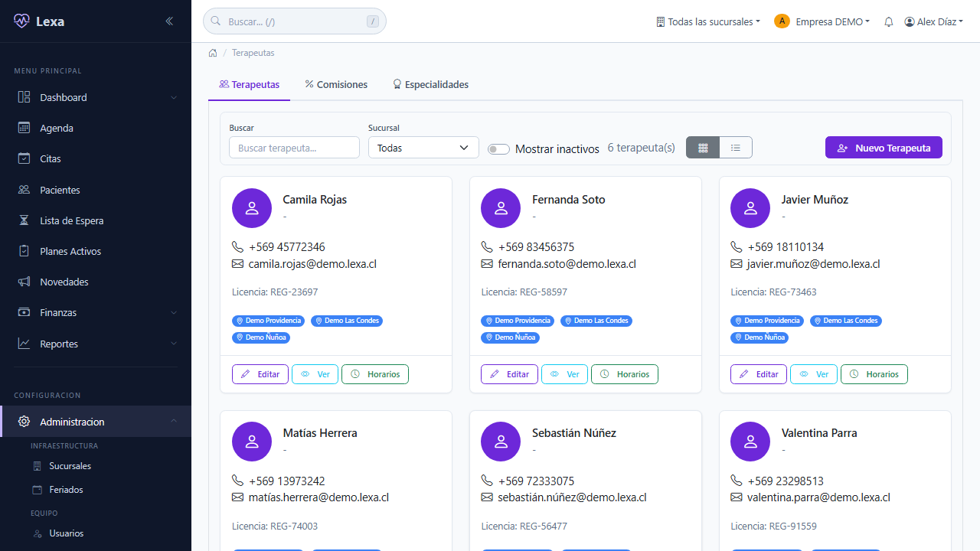Click Matías Herrera avatar icon

[252, 442]
